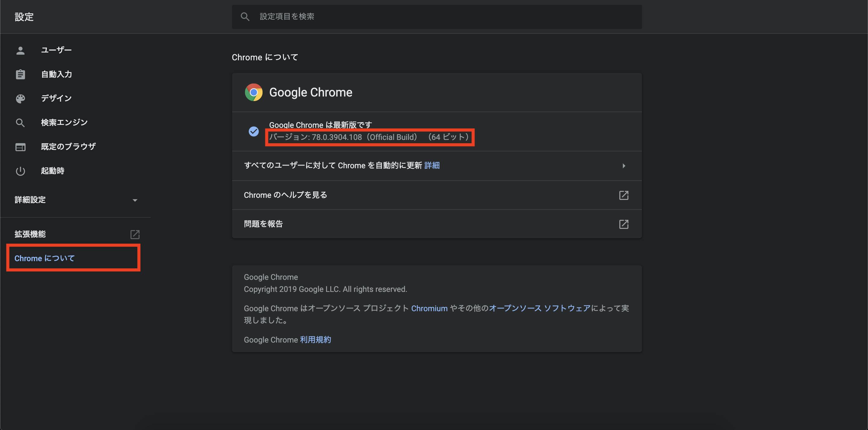
Task: Select 拡張機能 in the sidebar
Action: [30, 234]
